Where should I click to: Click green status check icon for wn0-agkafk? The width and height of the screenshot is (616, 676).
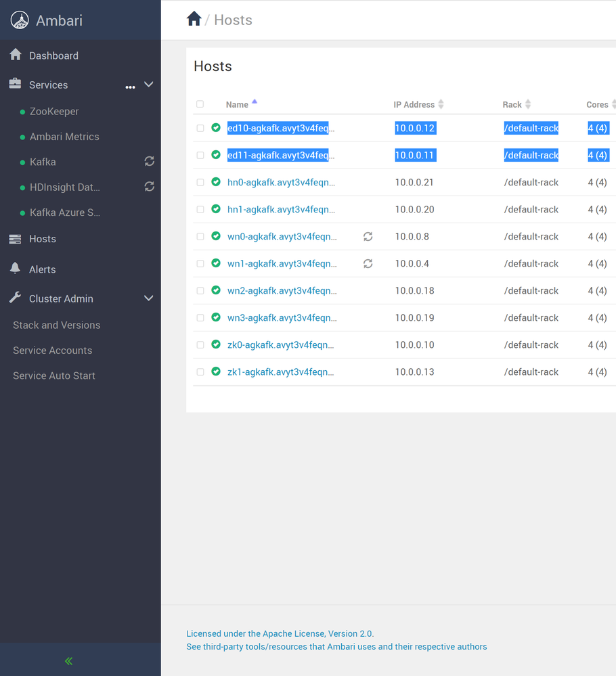point(216,236)
